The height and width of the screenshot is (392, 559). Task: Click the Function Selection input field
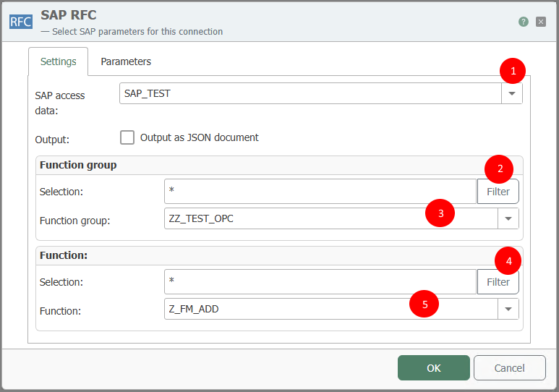(x=320, y=282)
